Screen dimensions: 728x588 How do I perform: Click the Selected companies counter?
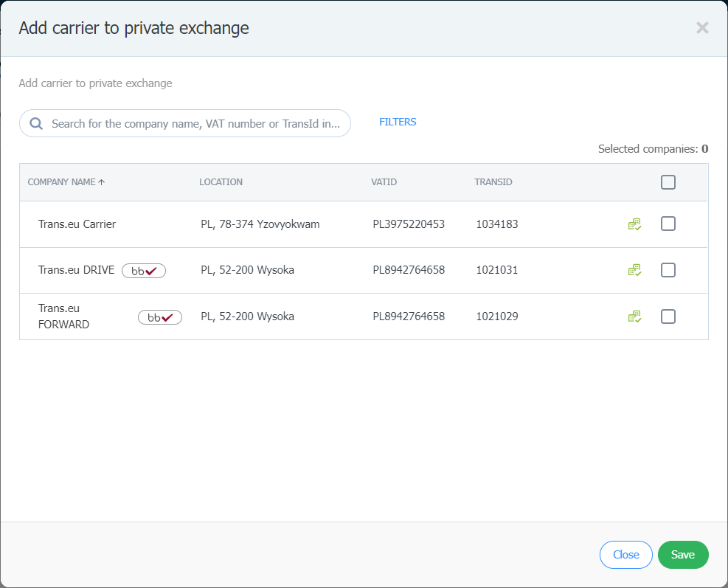tap(653, 148)
